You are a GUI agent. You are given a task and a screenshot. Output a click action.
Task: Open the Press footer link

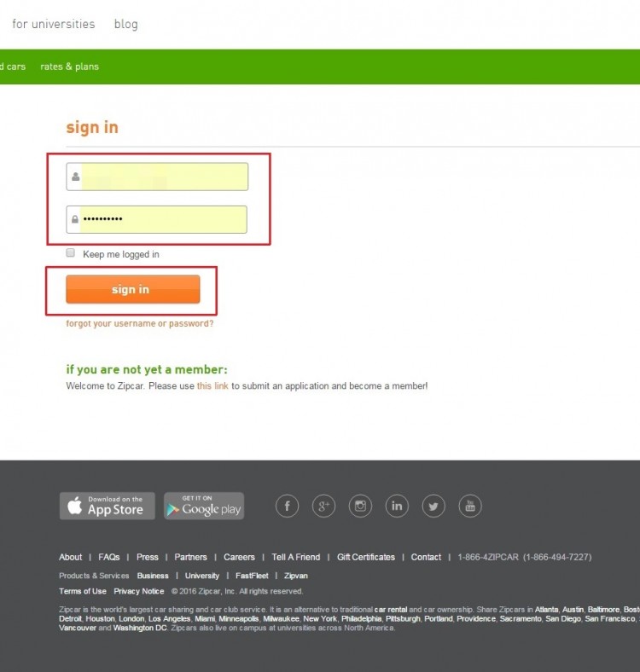coord(148,557)
